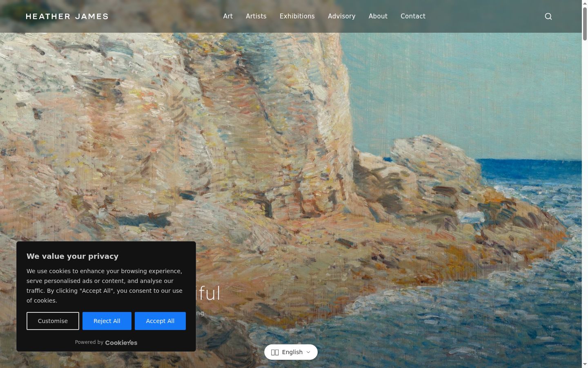
Task: Click the scrollbar down arrow
Action: (x=585, y=364)
